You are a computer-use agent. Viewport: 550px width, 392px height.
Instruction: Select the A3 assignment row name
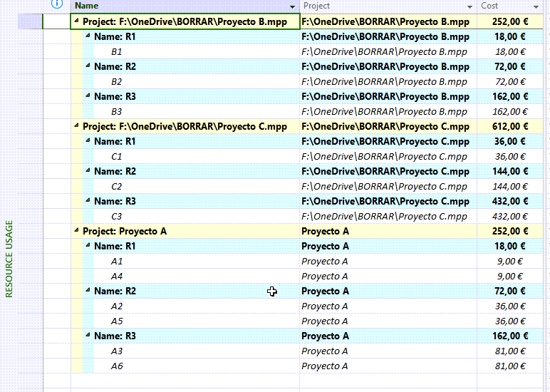pos(117,351)
